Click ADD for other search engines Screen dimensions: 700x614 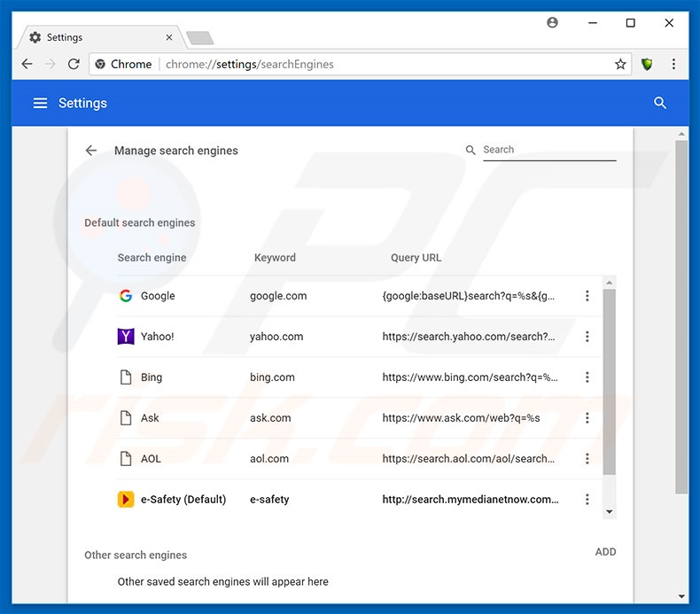[x=605, y=552]
